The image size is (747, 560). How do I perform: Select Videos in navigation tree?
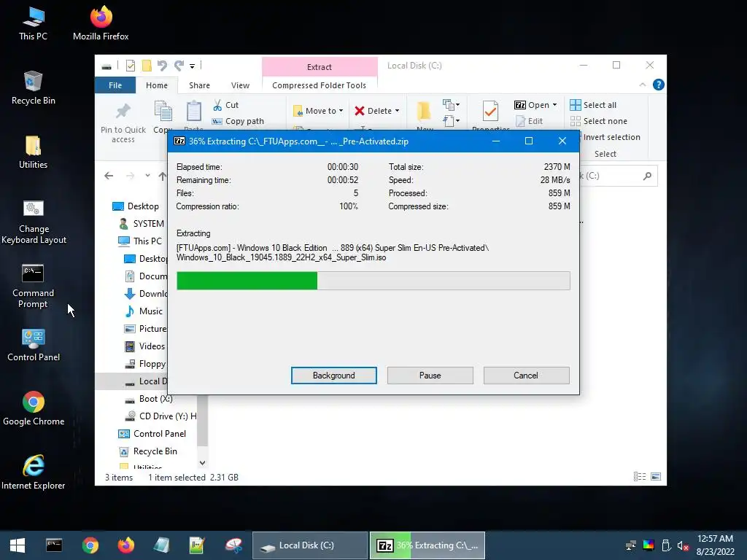coord(144,346)
